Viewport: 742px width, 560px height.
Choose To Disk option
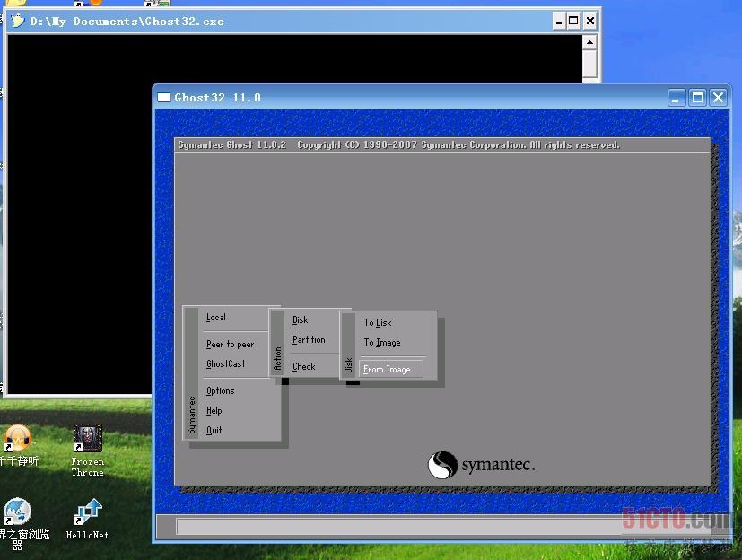coord(378,322)
